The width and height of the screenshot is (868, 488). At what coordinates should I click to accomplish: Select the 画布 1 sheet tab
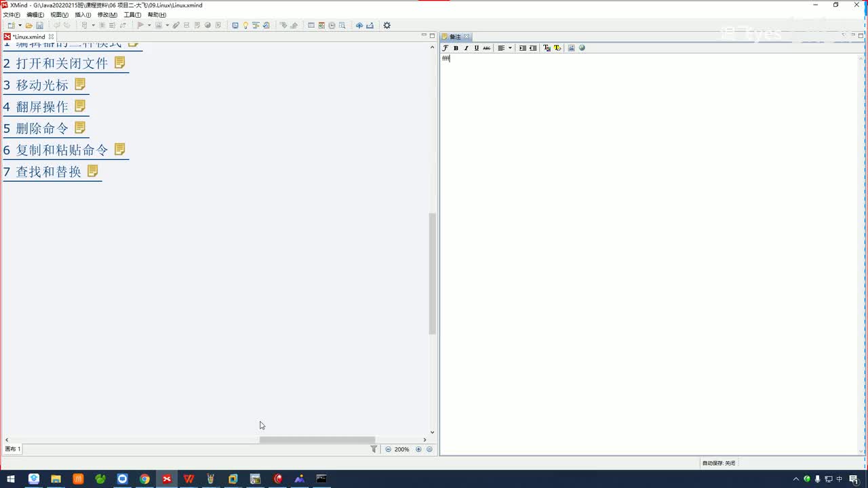(13, 449)
